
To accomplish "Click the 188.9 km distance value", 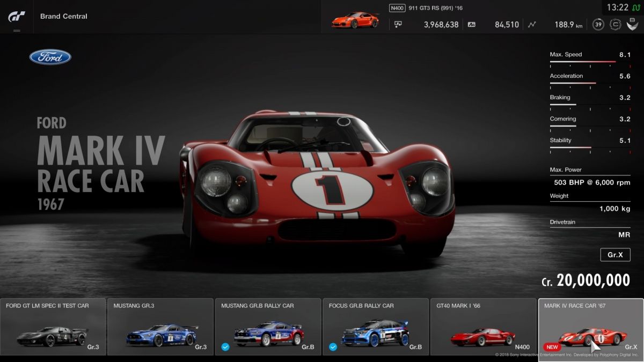I will (568, 24).
